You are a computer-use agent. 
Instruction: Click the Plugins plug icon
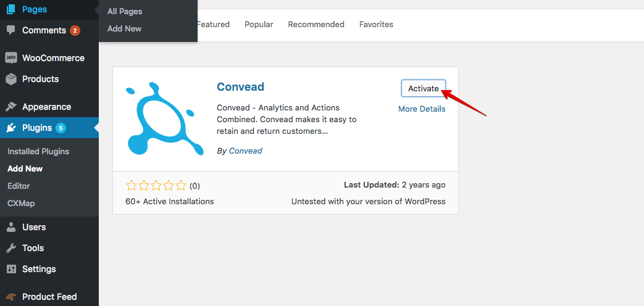(x=11, y=128)
